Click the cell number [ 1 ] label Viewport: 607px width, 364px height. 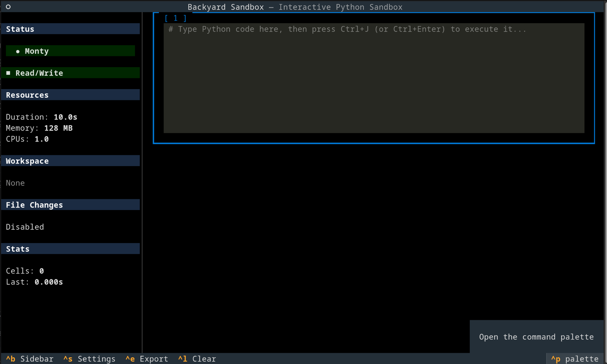point(175,18)
